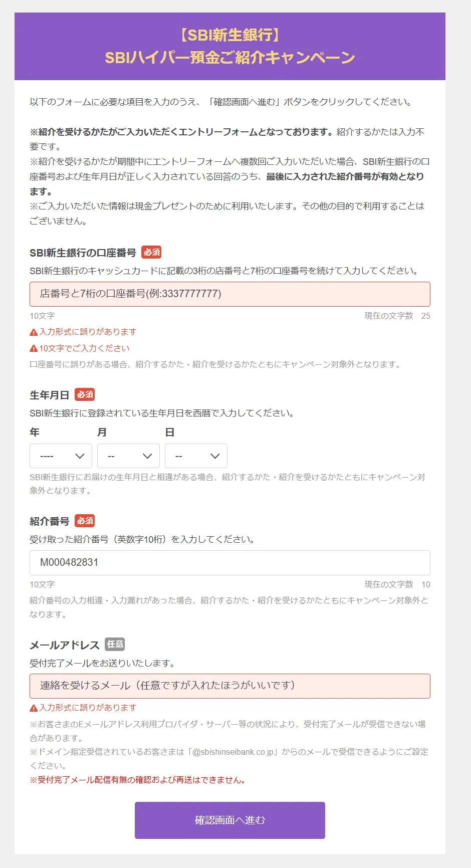The height and width of the screenshot is (868, 471).
Task: Click the SBIハイパー預金ご紹介キャンペーン header banner
Action: tap(230, 47)
